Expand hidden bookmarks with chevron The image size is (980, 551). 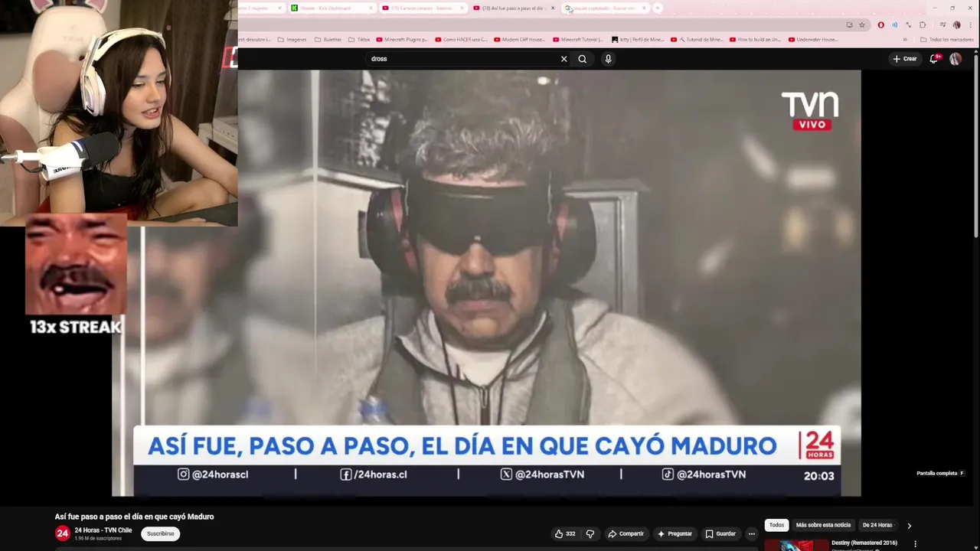point(905,39)
